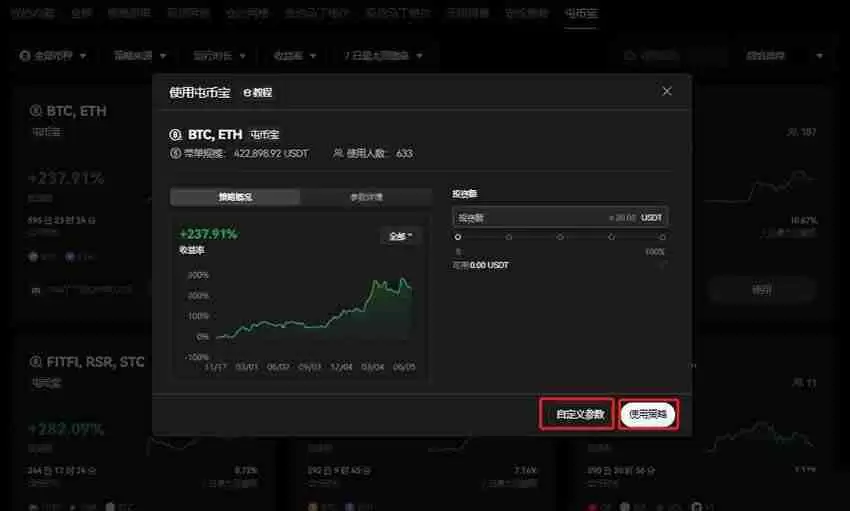The width and height of the screenshot is (850, 511).
Task: Select the 屯币宝 tab in background top navigation
Action: click(581, 12)
